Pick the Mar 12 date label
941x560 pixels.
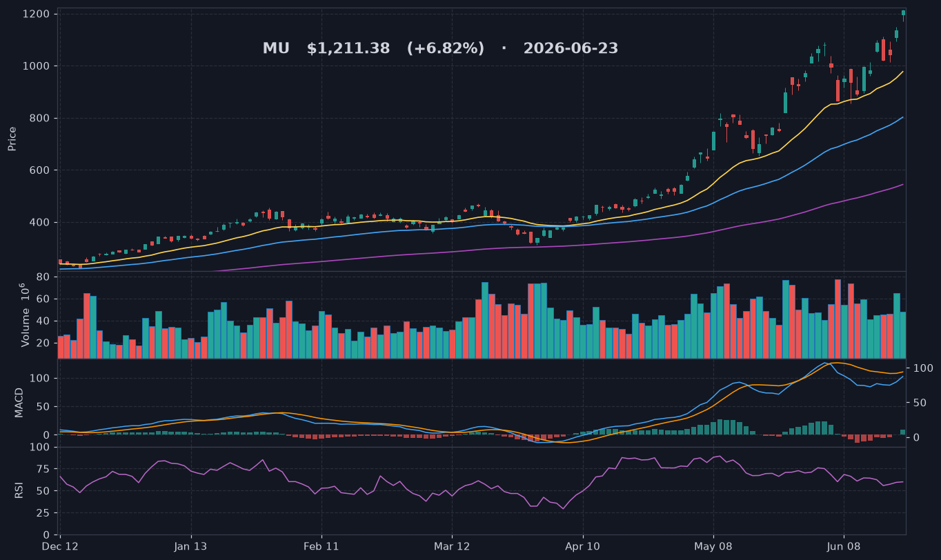[x=452, y=547]
